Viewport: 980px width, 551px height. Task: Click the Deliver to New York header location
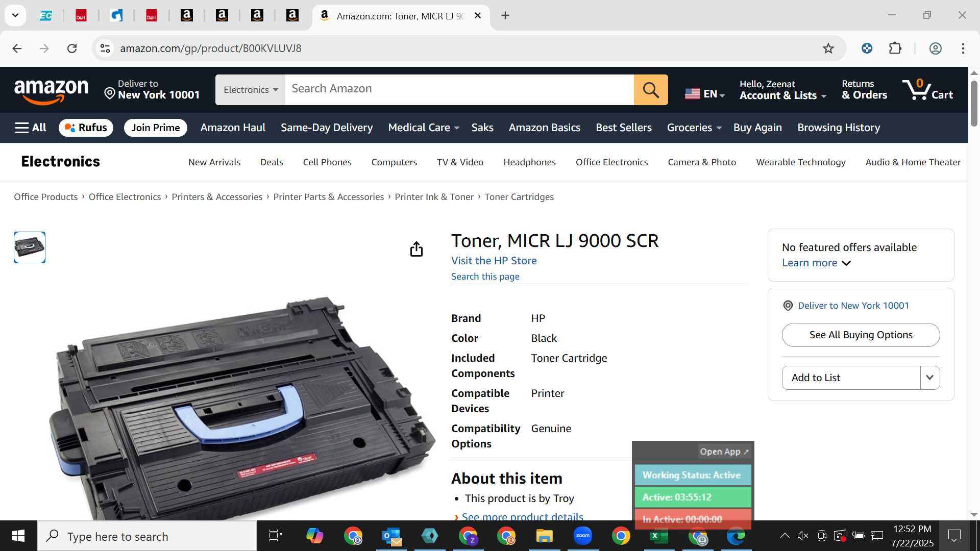152,90
